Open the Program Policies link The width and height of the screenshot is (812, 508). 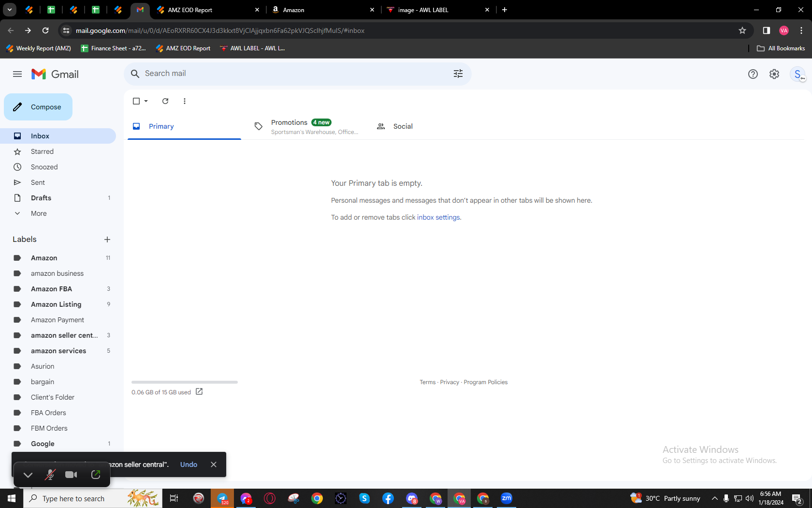pos(486,382)
